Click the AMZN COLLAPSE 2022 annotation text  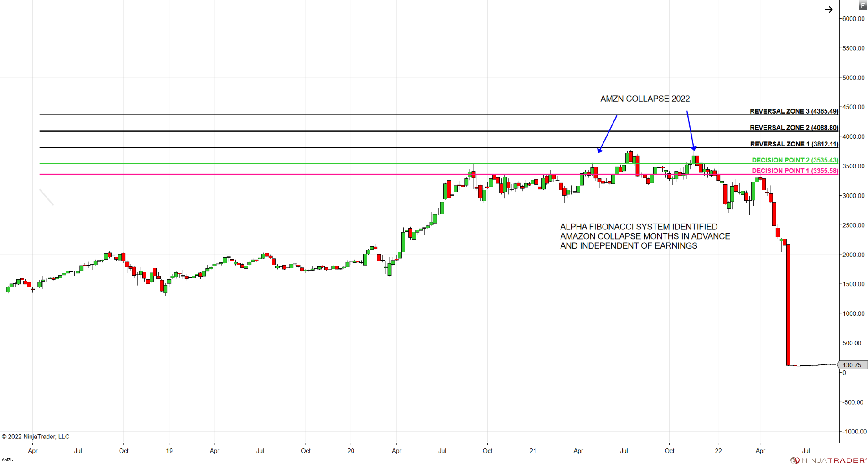click(645, 99)
